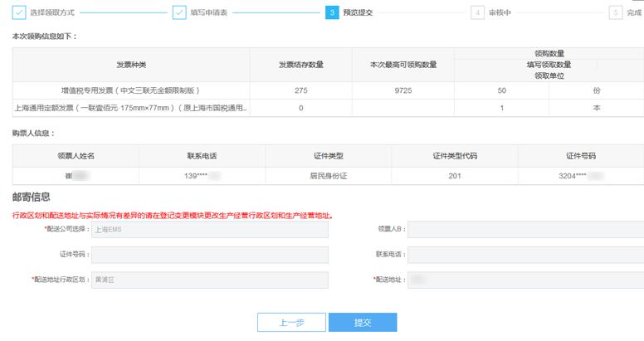Screen dimensions: 644x341
Task: Click the step 4 icon for 审核中
Action: [x=477, y=12]
